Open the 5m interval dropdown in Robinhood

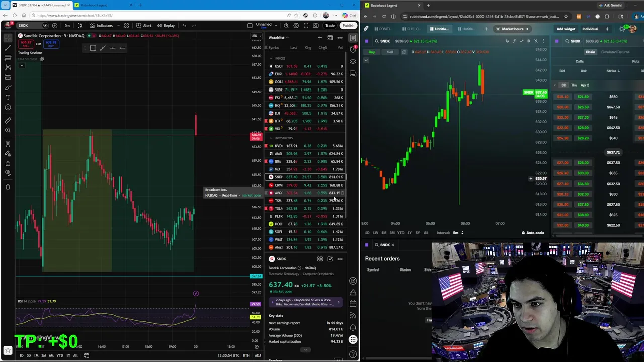(457, 233)
